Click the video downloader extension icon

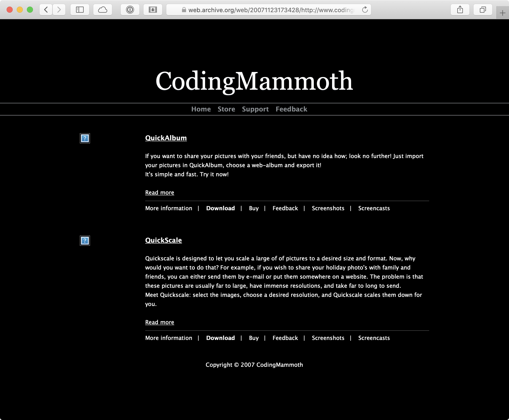pyautogui.click(x=153, y=10)
